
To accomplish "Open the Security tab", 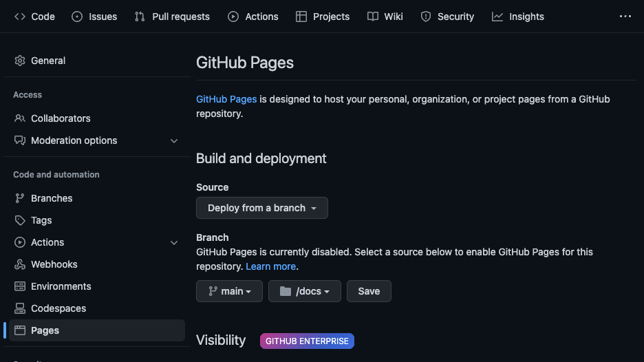I will [x=447, y=17].
